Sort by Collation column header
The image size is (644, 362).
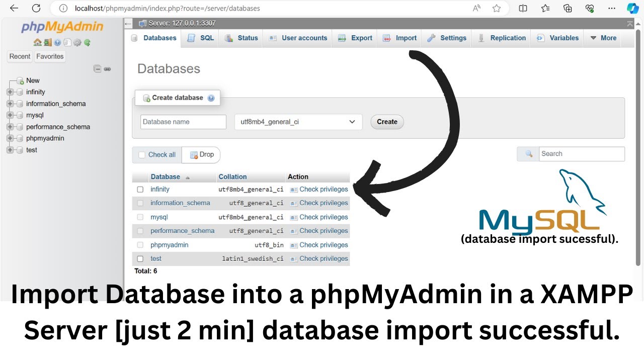(x=232, y=177)
